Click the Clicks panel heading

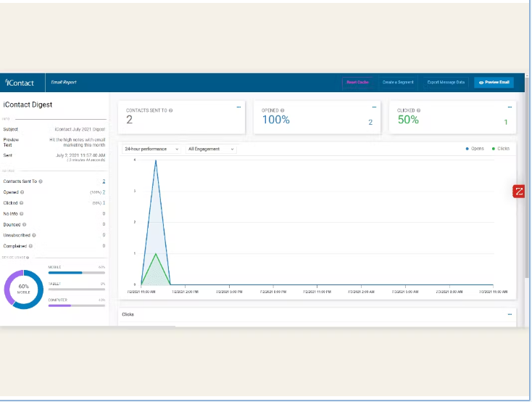[128, 314]
